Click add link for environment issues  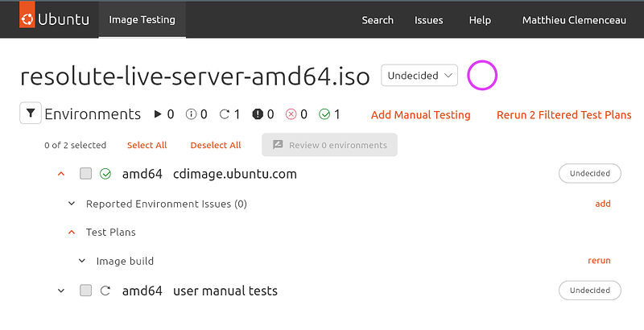point(603,204)
